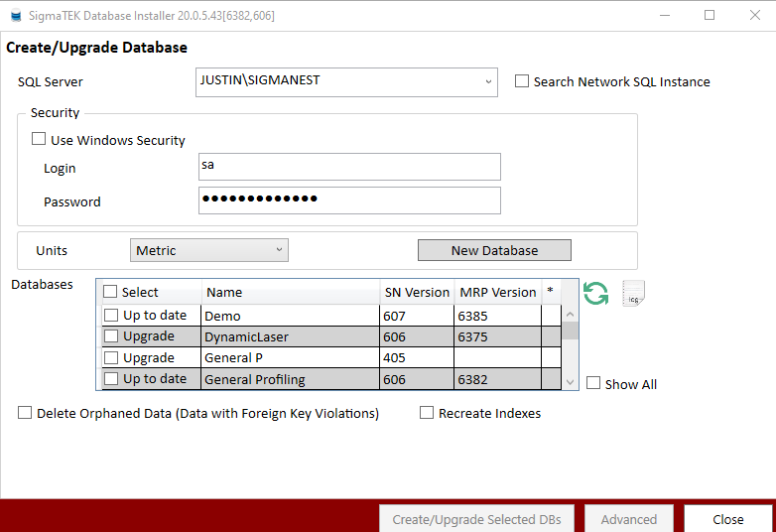Click the New Database button
The height and width of the screenshot is (532, 776).
[494, 250]
